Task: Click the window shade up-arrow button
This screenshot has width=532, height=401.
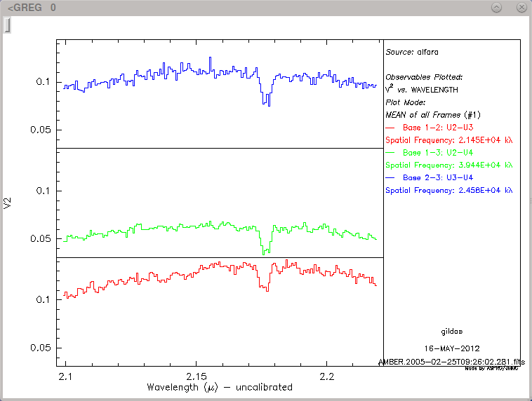Action: pos(496,8)
